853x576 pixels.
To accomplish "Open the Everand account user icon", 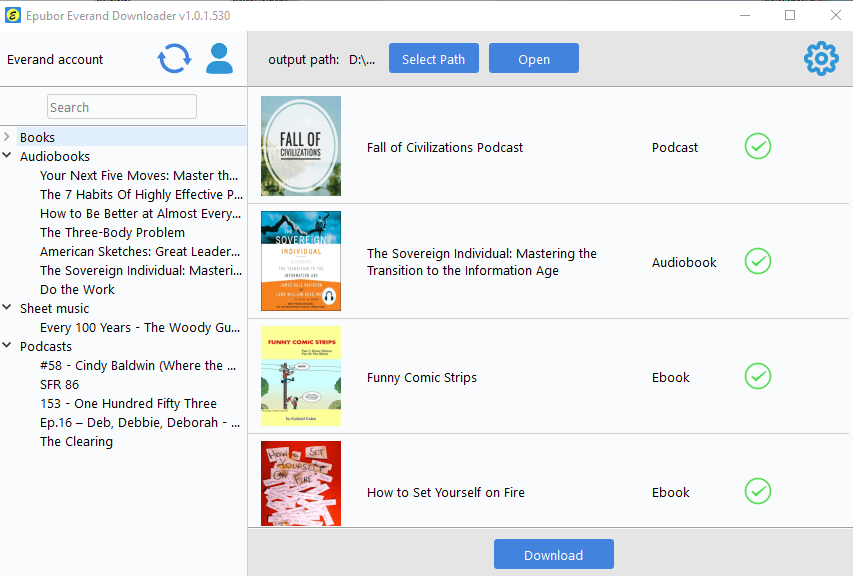I will (219, 59).
